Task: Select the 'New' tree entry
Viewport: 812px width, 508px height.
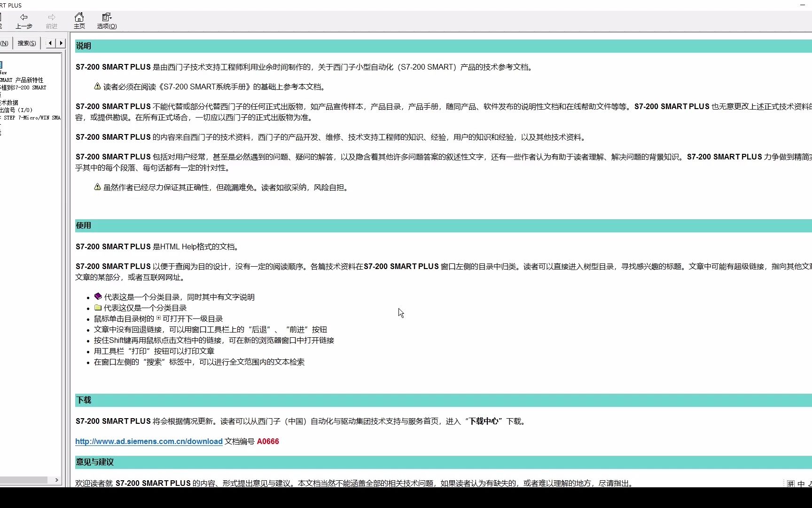Action: (x=3, y=73)
